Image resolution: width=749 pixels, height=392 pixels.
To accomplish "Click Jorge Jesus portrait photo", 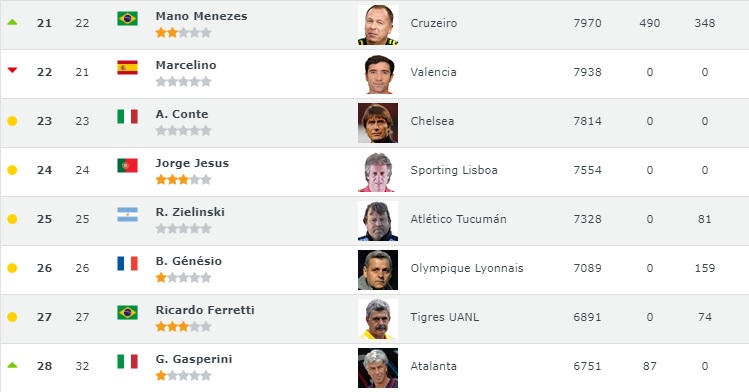I will click(x=378, y=172).
